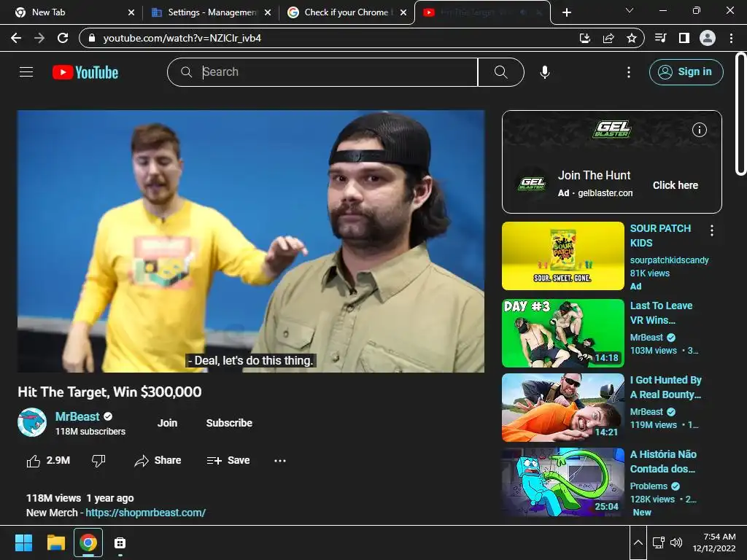Click 'I Got Hunted By A Real Bounty' title
The height and width of the screenshot is (560, 747).
coord(665,387)
